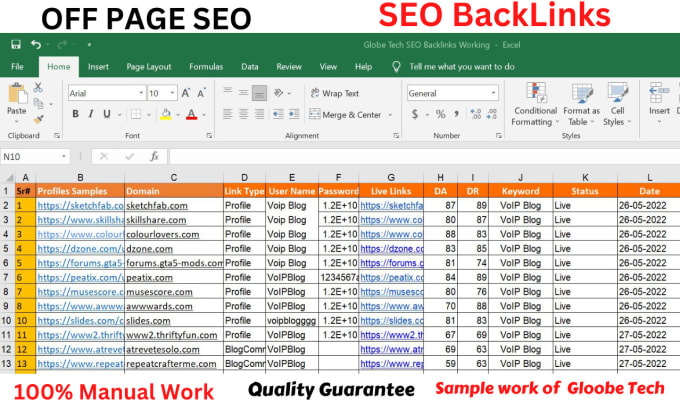This screenshot has height=409, width=680.
Task: Open the Fill Color dropdown arrow
Action: tap(178, 115)
